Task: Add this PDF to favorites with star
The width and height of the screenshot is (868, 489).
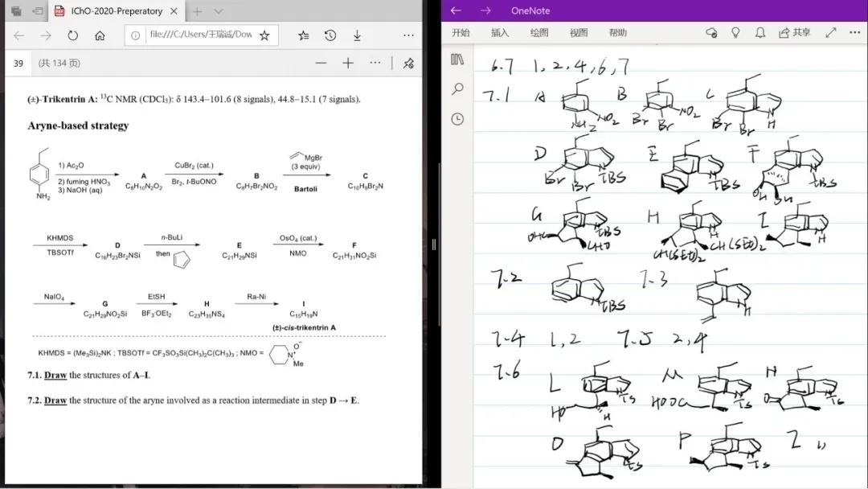Action: [264, 35]
